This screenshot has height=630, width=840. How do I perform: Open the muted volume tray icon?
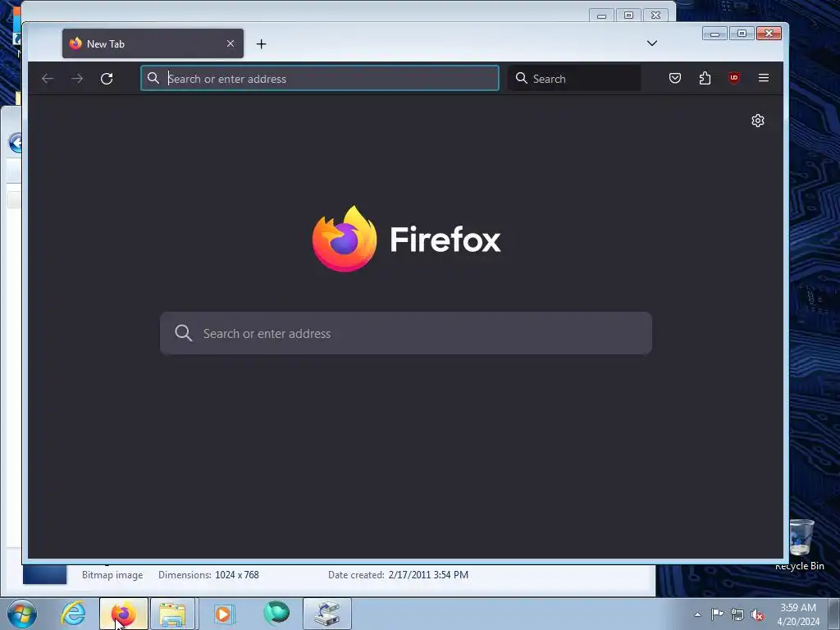coord(757,615)
